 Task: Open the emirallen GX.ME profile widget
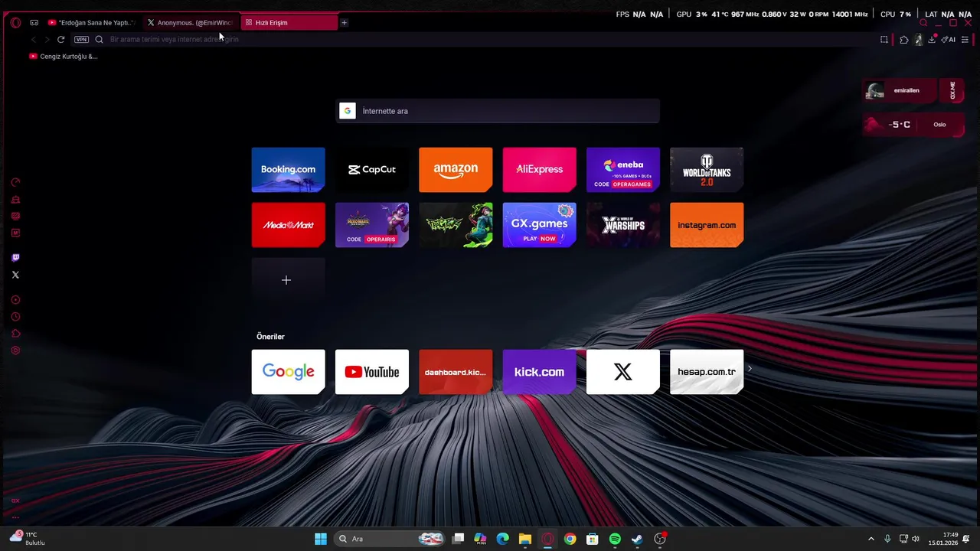click(913, 90)
